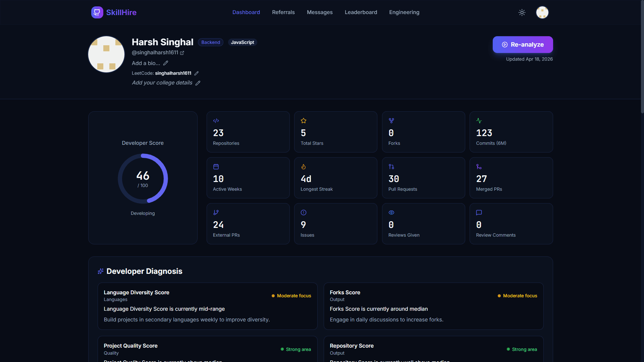The width and height of the screenshot is (644, 362).
Task: Click the speech bubble icon on Review Comments card
Action: 479,213
